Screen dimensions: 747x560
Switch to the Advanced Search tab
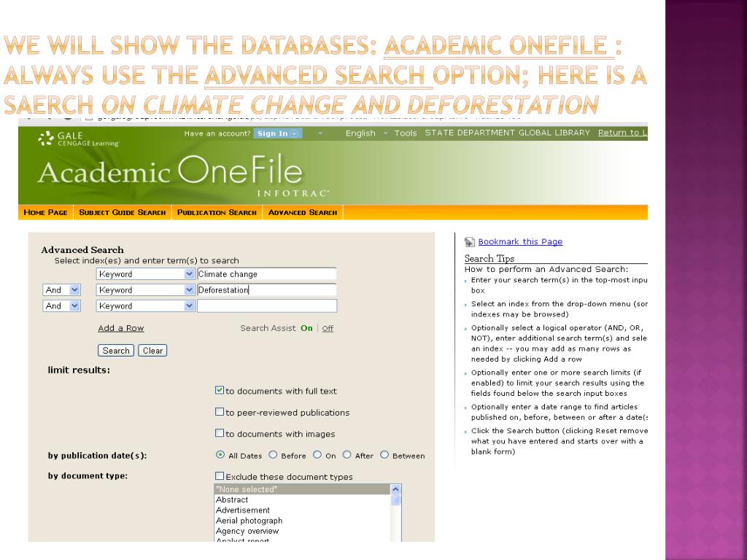[x=303, y=212]
